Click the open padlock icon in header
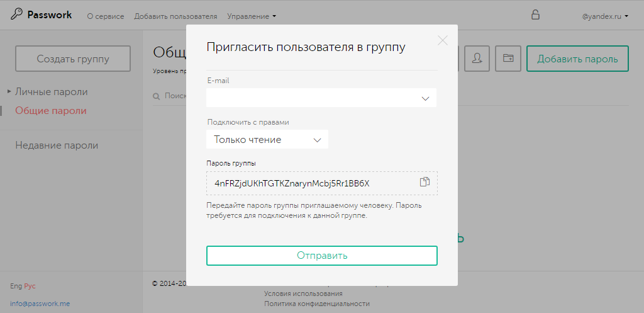 (x=535, y=15)
